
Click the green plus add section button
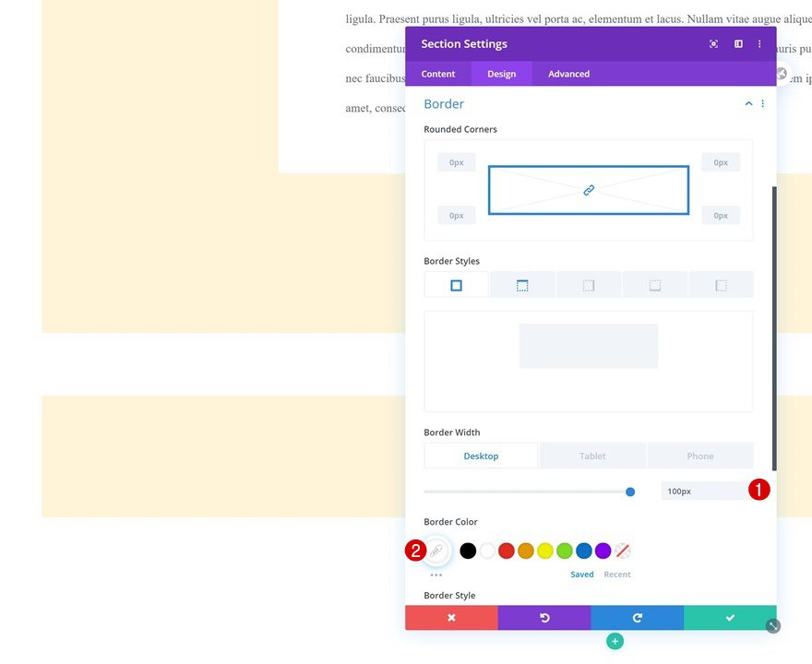(615, 641)
